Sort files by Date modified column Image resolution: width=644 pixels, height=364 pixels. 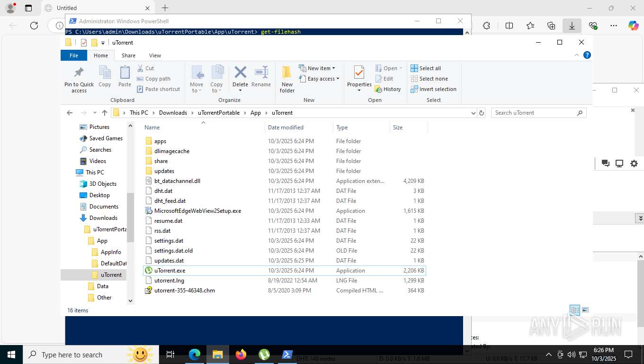[299, 127]
